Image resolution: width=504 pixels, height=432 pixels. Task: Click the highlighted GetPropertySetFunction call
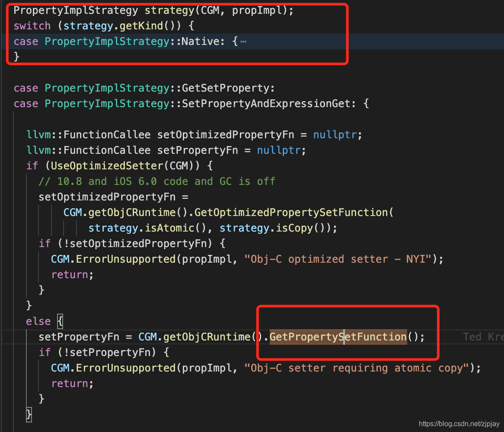click(x=338, y=337)
